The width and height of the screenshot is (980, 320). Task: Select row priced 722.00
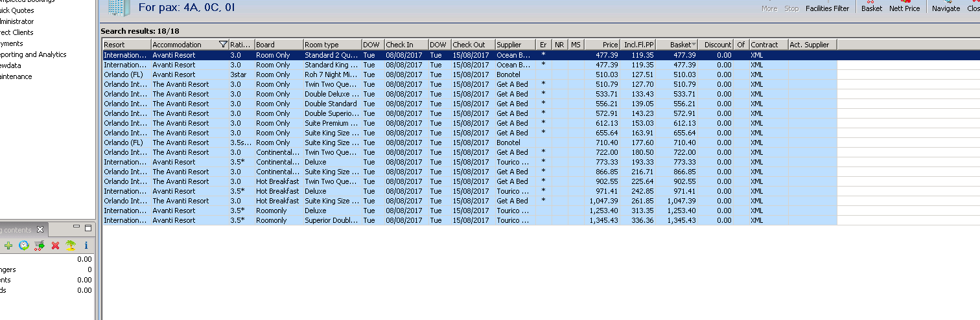[470, 152]
